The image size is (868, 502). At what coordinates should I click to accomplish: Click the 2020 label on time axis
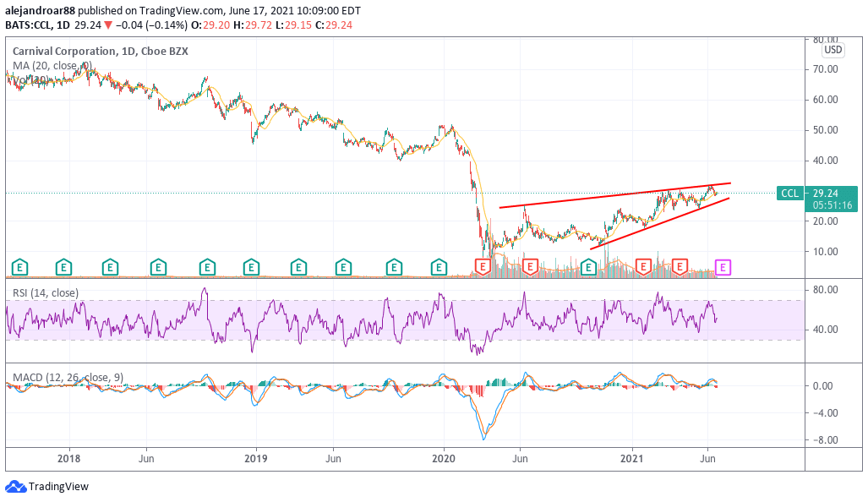(x=444, y=459)
